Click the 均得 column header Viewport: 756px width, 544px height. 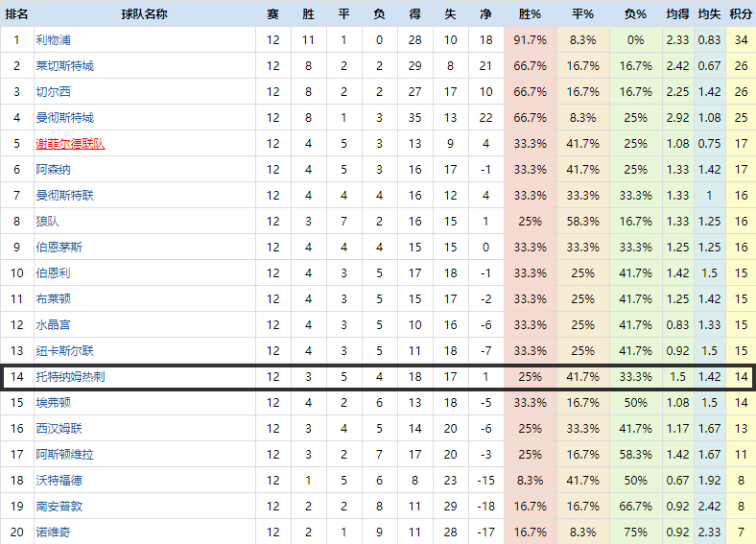(677, 14)
